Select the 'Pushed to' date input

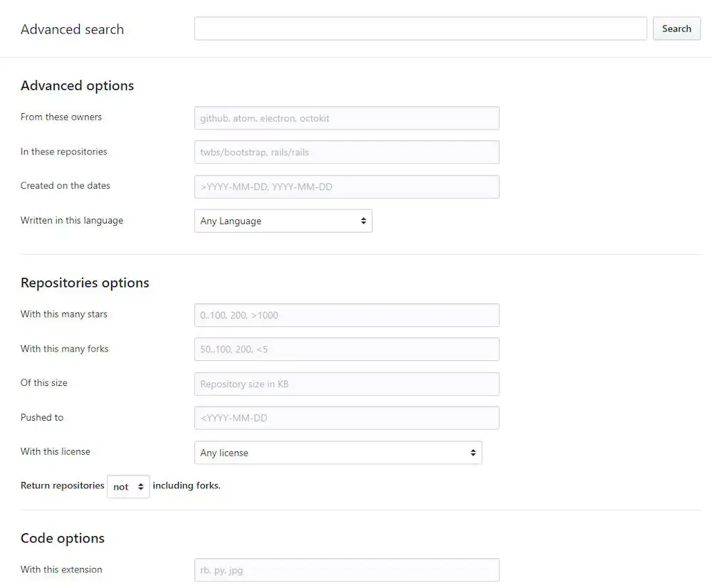coord(346,419)
